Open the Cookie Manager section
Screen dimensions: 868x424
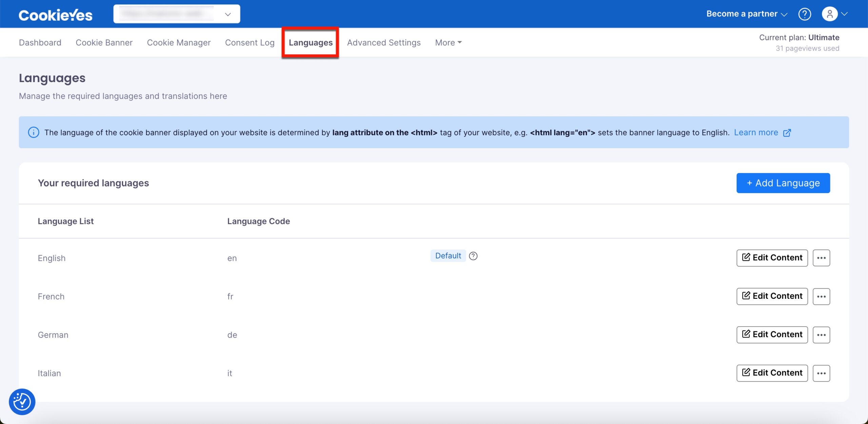pos(179,42)
